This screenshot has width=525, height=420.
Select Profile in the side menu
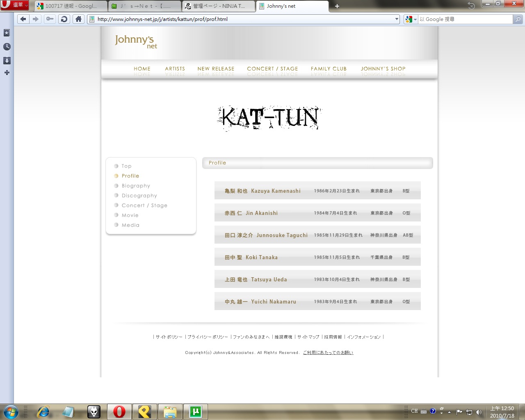pos(130,176)
